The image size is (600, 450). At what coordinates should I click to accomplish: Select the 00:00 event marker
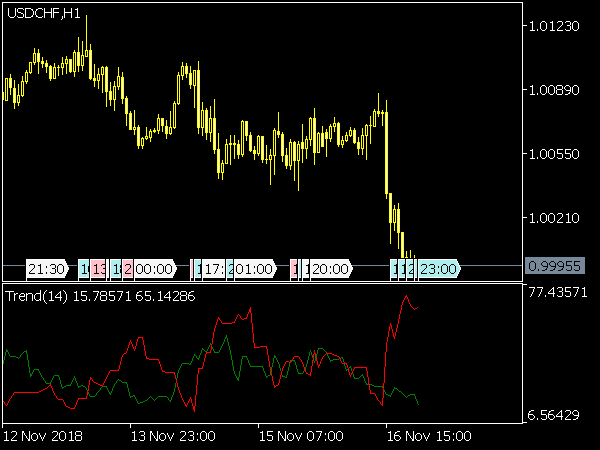tap(155, 269)
